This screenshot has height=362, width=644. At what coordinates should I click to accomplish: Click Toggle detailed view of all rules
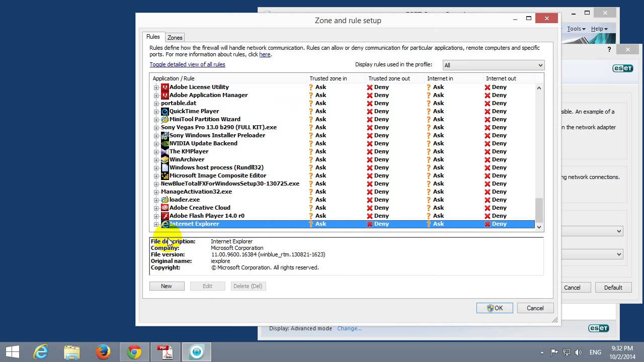tap(187, 64)
